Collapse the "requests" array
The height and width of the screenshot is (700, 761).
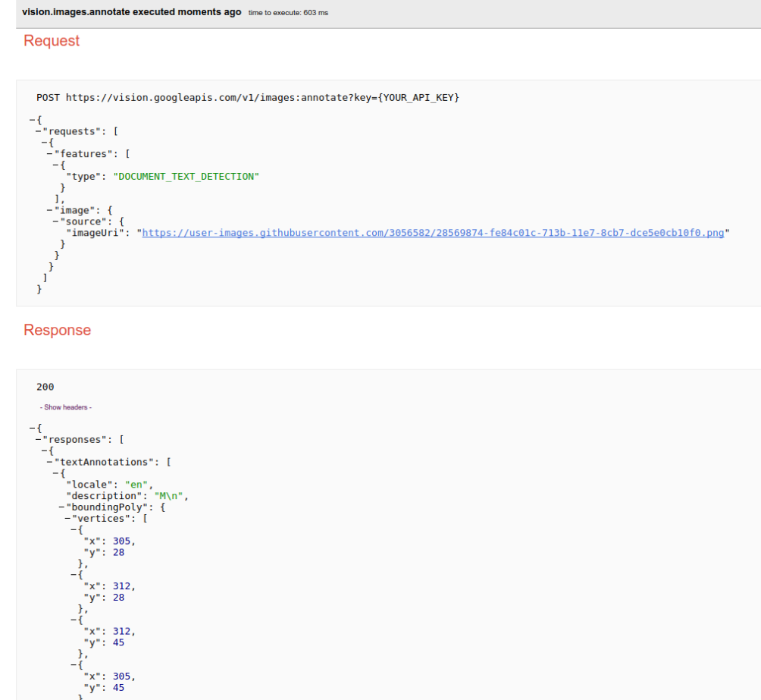[38, 131]
